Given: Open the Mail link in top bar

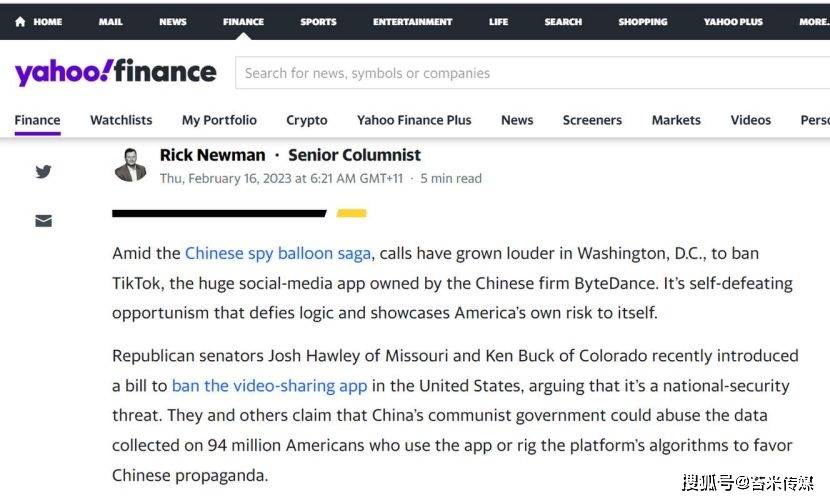Looking at the screenshot, I should pos(110,22).
